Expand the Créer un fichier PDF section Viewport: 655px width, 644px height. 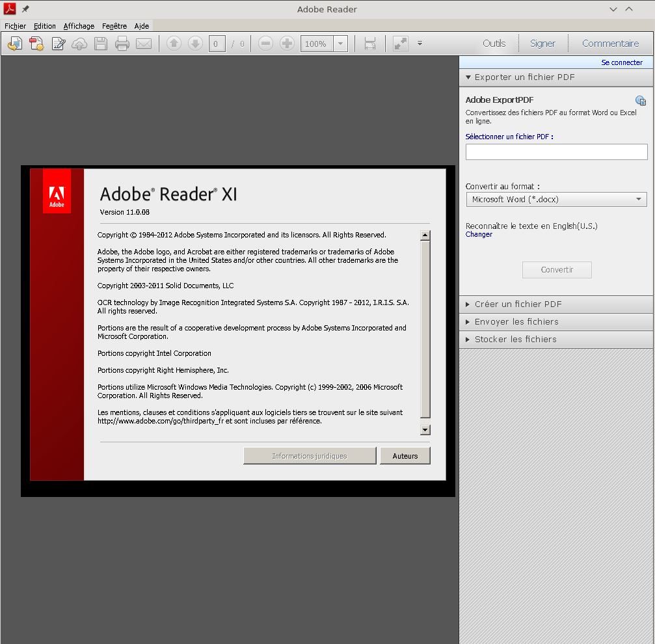click(x=556, y=304)
